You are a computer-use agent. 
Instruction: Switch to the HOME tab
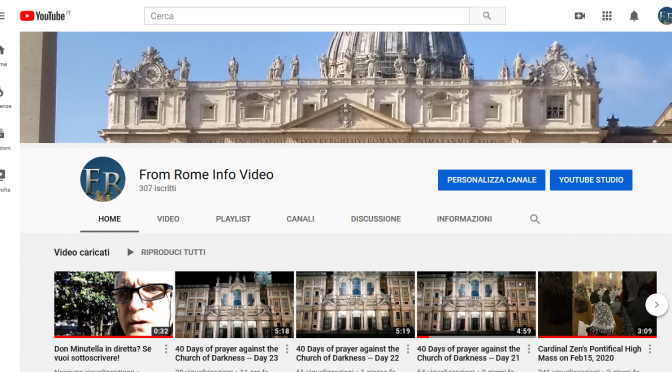tap(109, 219)
